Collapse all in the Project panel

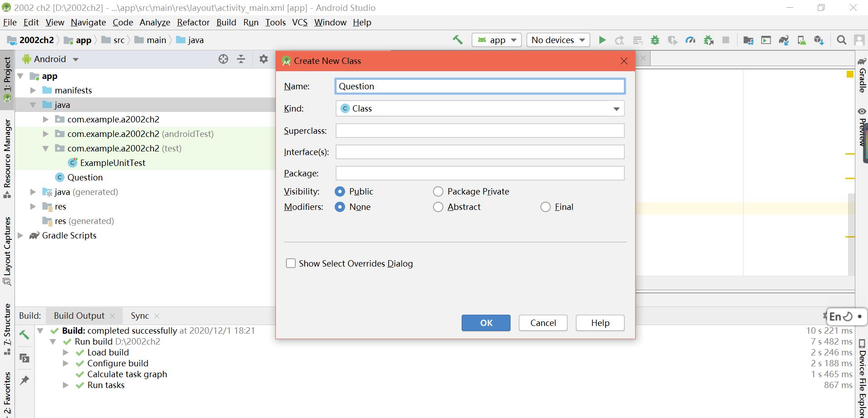click(x=241, y=59)
